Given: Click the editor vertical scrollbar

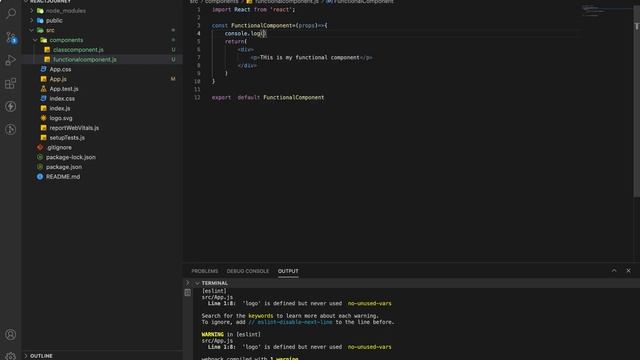Looking at the screenshot, I should (x=636, y=102).
